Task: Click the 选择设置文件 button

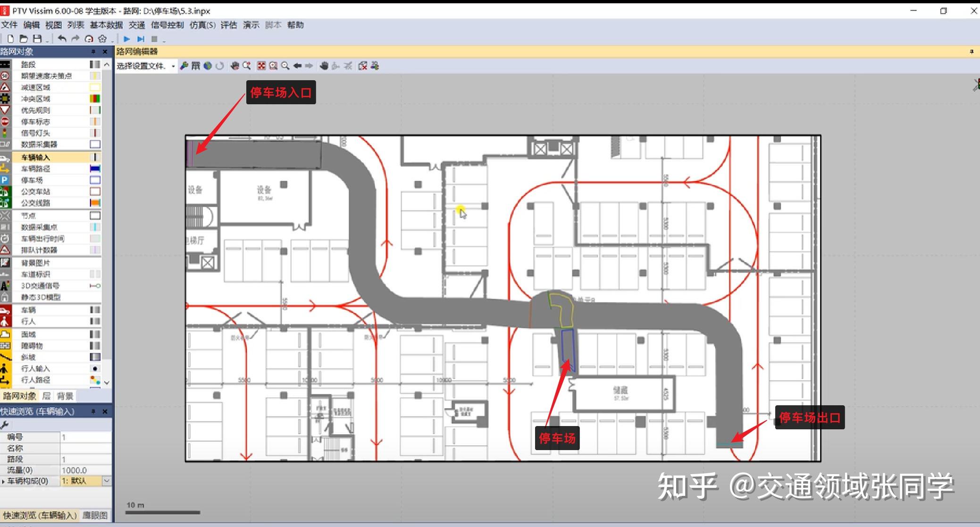Action: [142, 66]
